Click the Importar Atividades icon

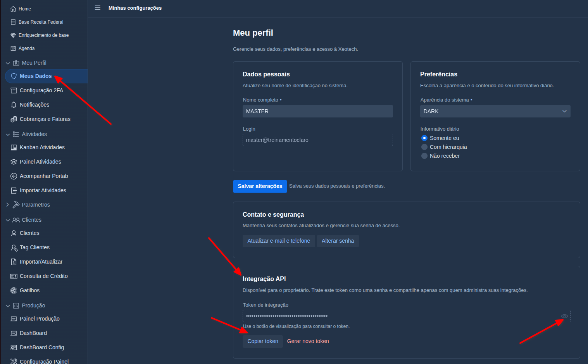pos(14,190)
